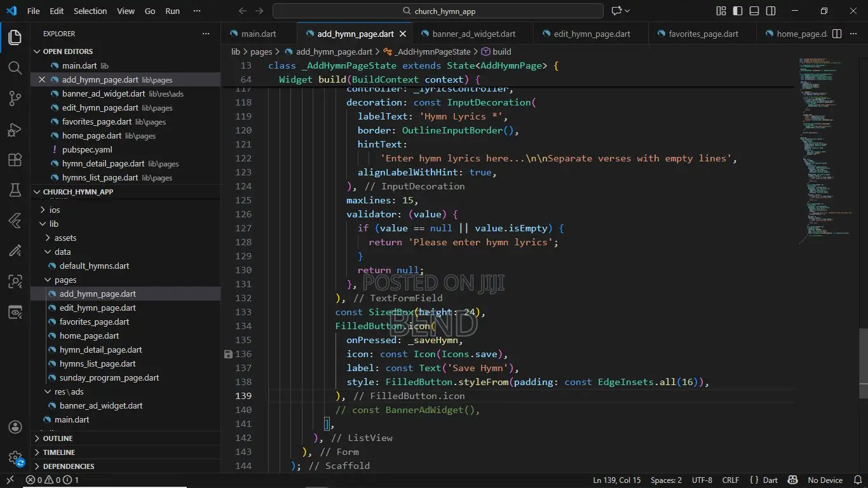Click the Accounts icon in activity bar
868x488 pixels.
pos(15,428)
